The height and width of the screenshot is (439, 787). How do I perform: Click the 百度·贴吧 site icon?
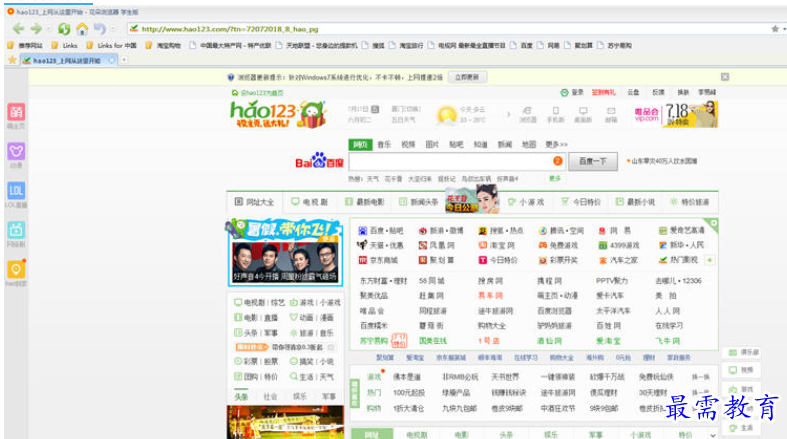pyautogui.click(x=362, y=231)
